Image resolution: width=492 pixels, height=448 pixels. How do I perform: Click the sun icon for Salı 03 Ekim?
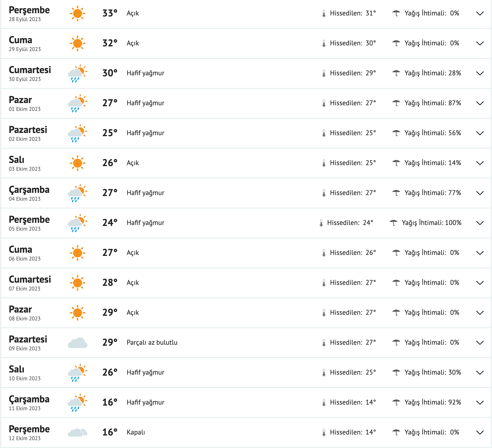tap(78, 162)
